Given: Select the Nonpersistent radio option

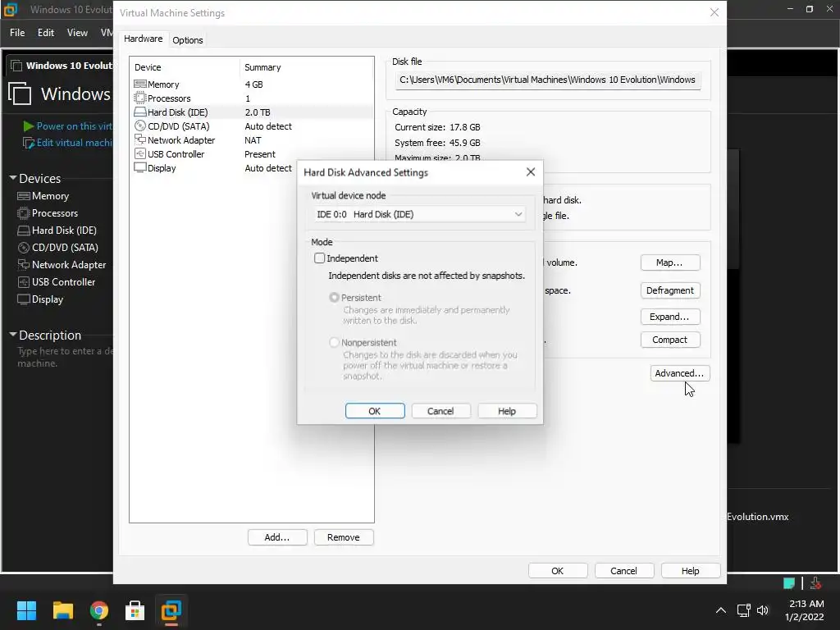Looking at the screenshot, I should tap(334, 342).
